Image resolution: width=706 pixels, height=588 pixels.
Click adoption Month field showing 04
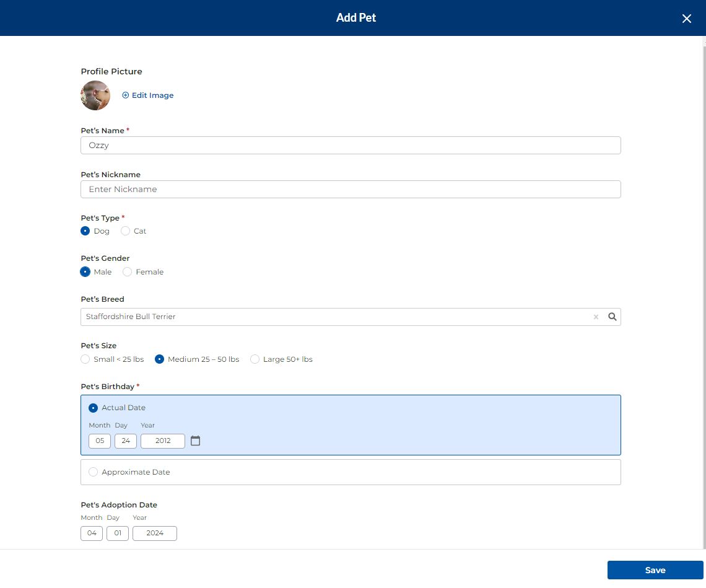click(92, 533)
